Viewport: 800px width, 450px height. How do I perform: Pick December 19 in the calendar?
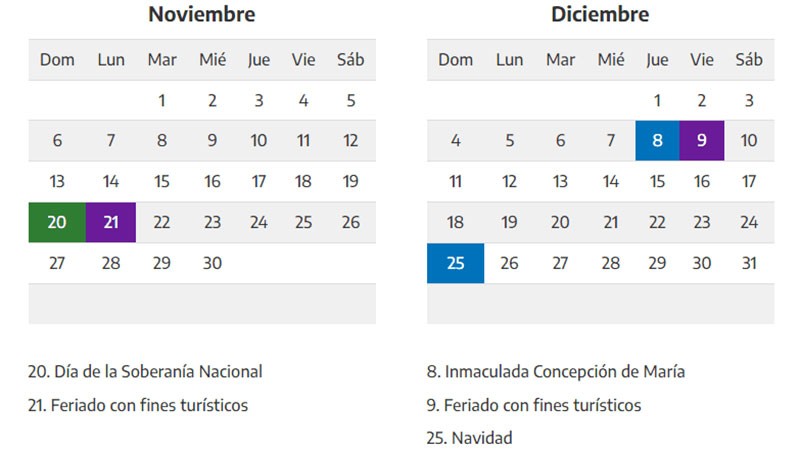click(509, 222)
